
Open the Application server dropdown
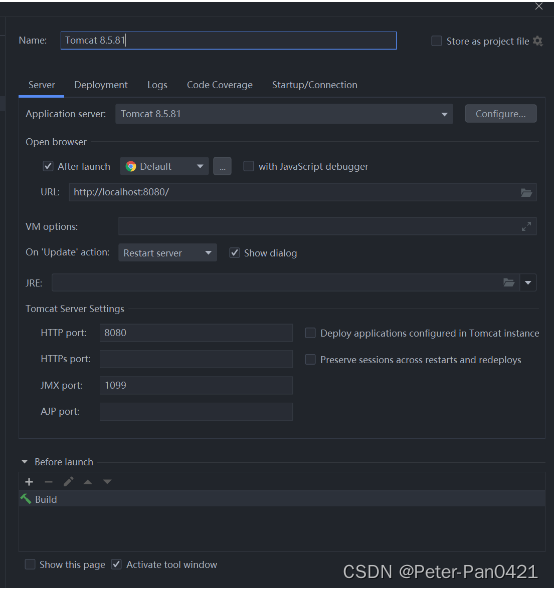pyautogui.click(x=284, y=114)
